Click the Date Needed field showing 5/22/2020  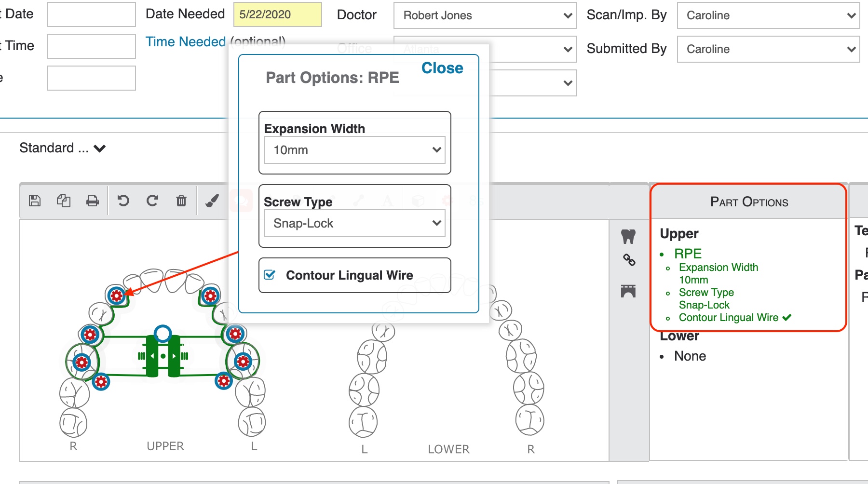click(x=277, y=14)
